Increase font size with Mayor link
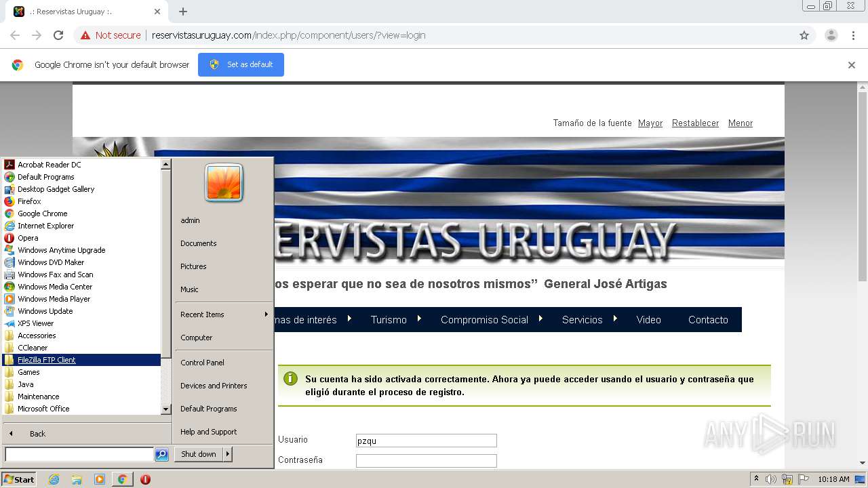The height and width of the screenshot is (488, 868). [650, 123]
